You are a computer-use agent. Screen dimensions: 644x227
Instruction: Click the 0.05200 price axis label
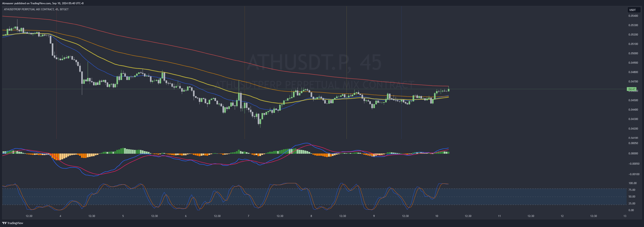tap(633, 35)
